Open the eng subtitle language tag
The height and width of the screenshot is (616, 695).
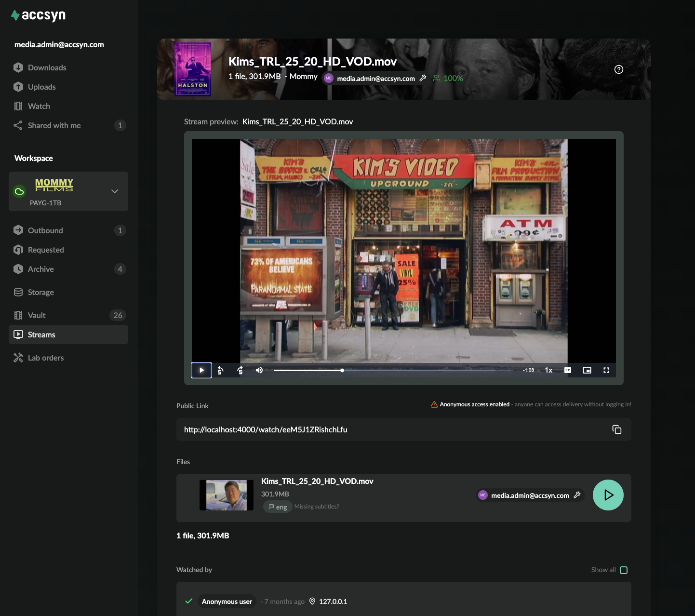pyautogui.click(x=278, y=507)
